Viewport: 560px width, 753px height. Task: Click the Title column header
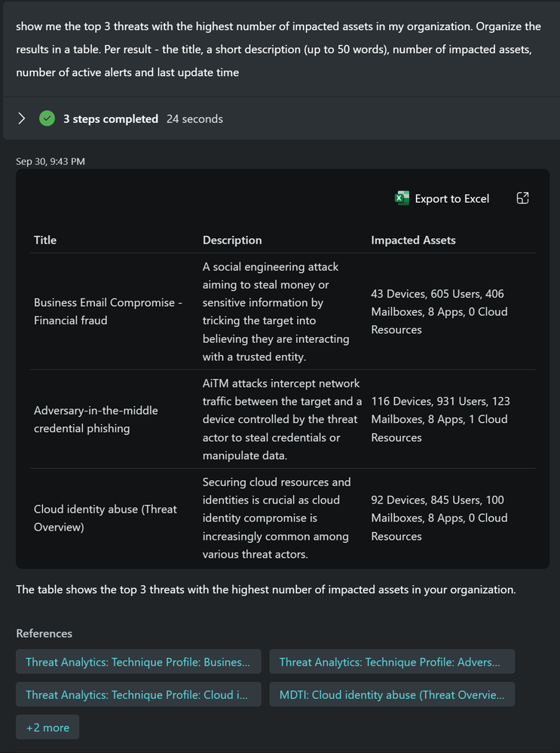coord(45,240)
